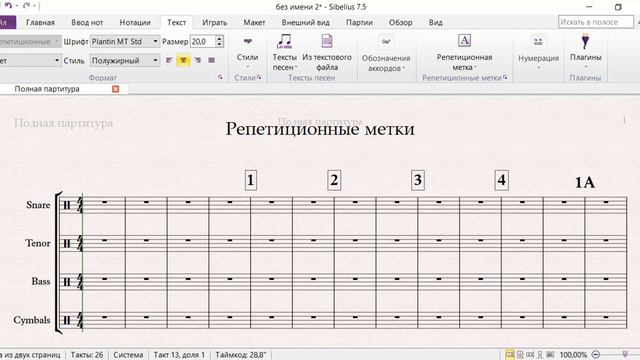Screen dimensions: 640x360
Task: Toggle Panorama view icon in status bar
Action: 550,354
